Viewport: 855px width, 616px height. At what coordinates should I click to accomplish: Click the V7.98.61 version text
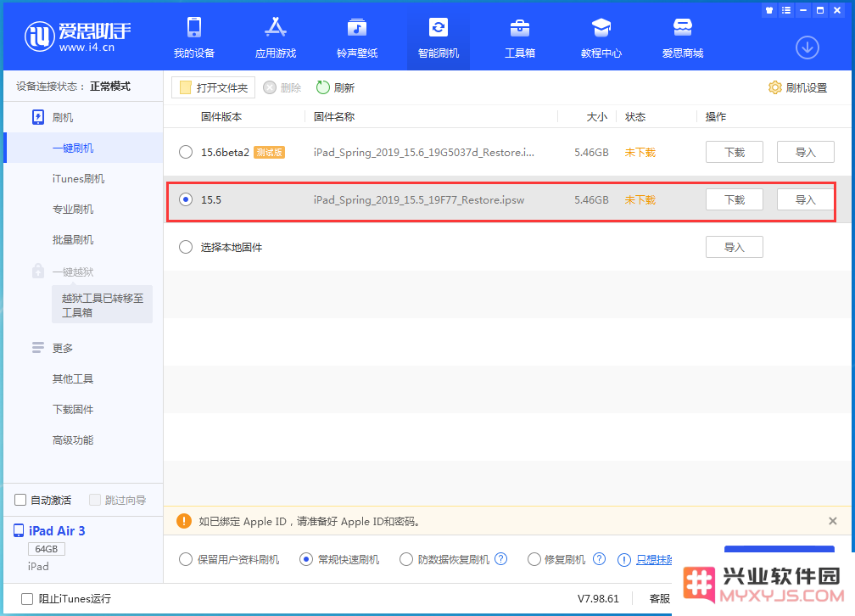tap(598, 599)
